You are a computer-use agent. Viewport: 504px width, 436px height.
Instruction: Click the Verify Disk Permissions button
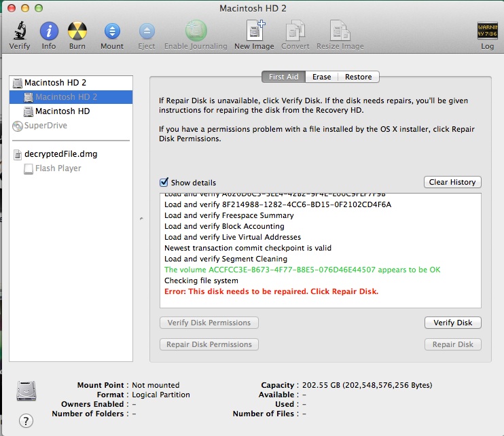pos(209,323)
